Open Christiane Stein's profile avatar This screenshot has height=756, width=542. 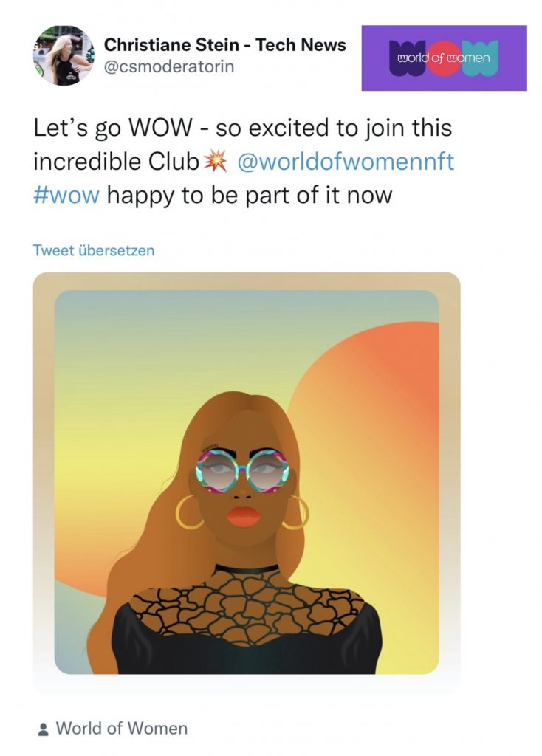pyautogui.click(x=64, y=56)
